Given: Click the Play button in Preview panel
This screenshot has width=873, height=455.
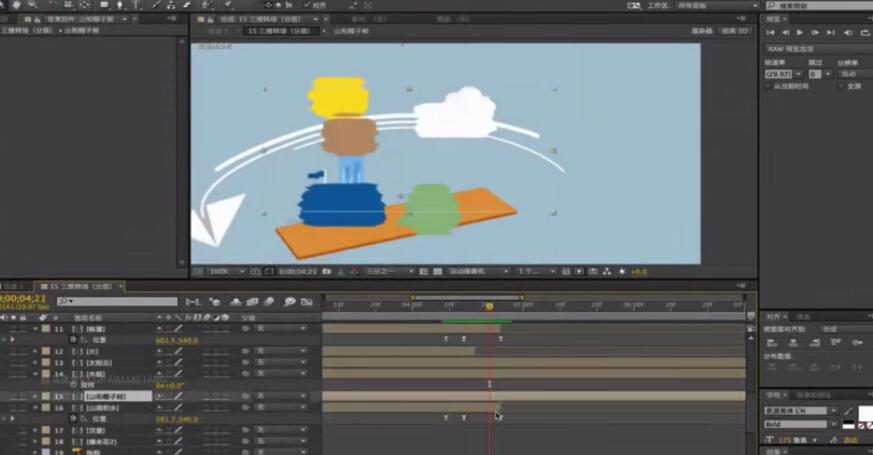Looking at the screenshot, I should click(x=799, y=33).
